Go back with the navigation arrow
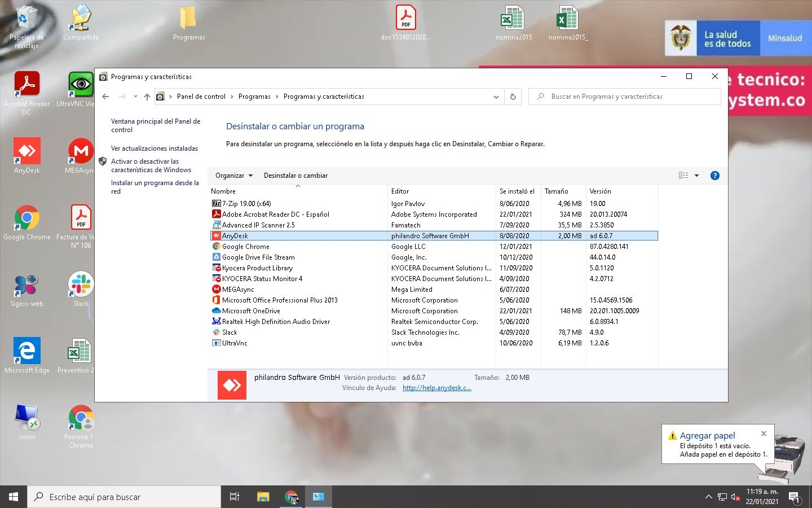812x508 pixels. tap(105, 97)
